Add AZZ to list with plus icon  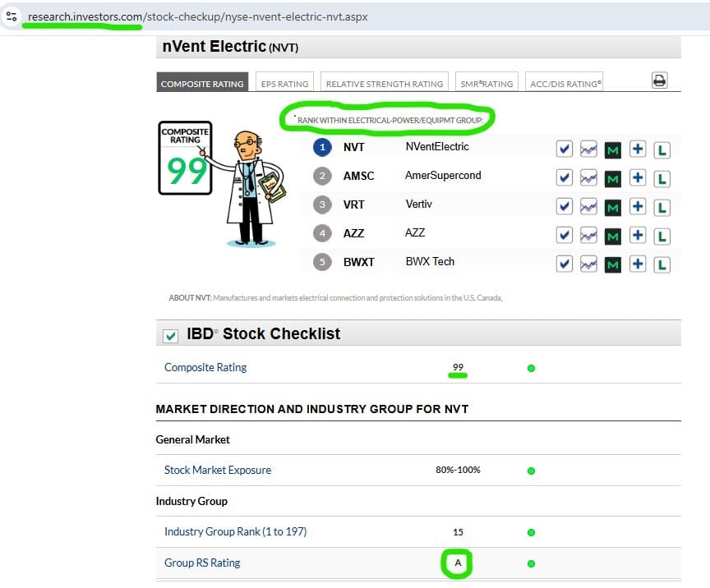click(638, 235)
